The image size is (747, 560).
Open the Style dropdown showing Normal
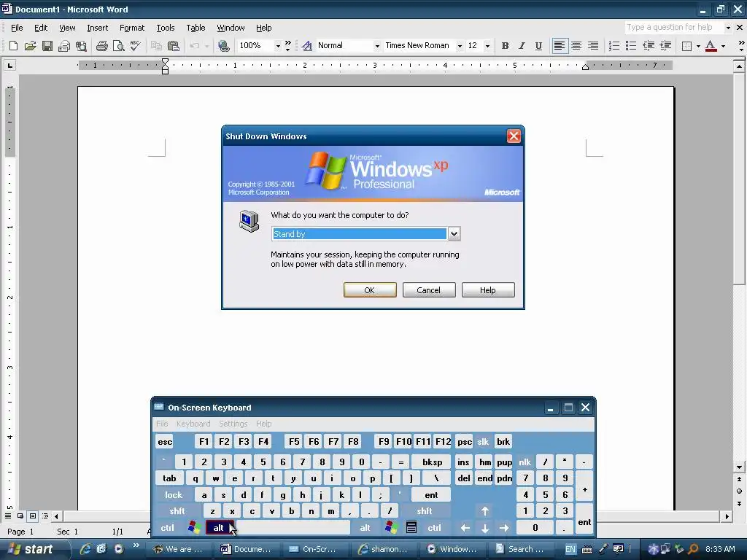[377, 46]
